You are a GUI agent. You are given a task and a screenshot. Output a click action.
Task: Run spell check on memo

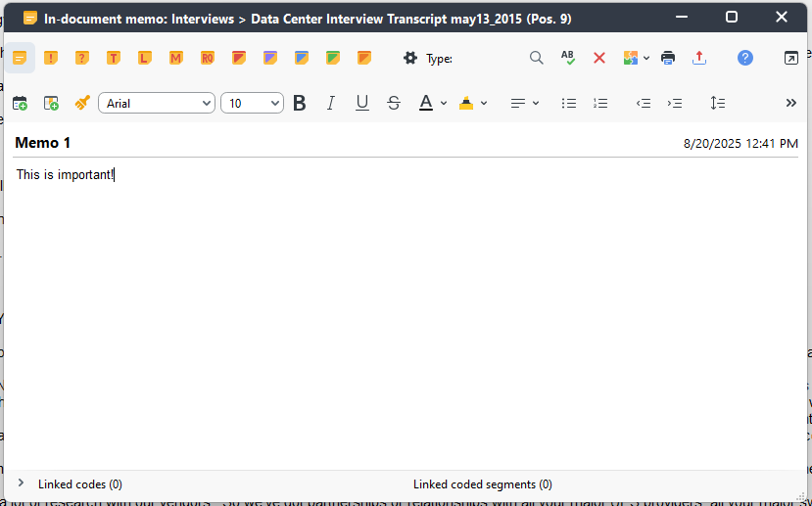coord(567,58)
